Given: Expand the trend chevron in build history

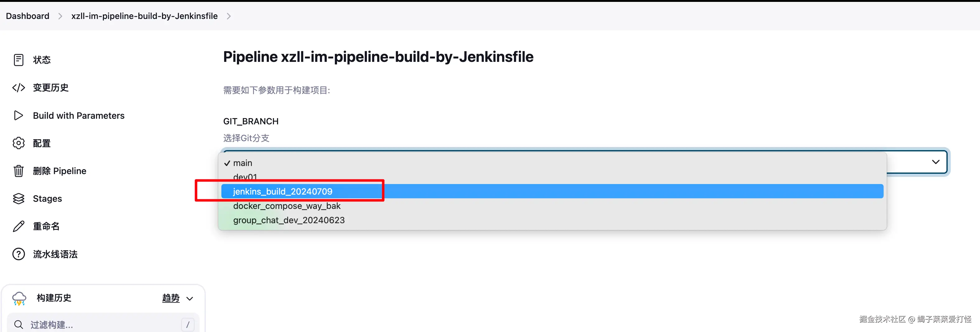Looking at the screenshot, I should point(190,298).
